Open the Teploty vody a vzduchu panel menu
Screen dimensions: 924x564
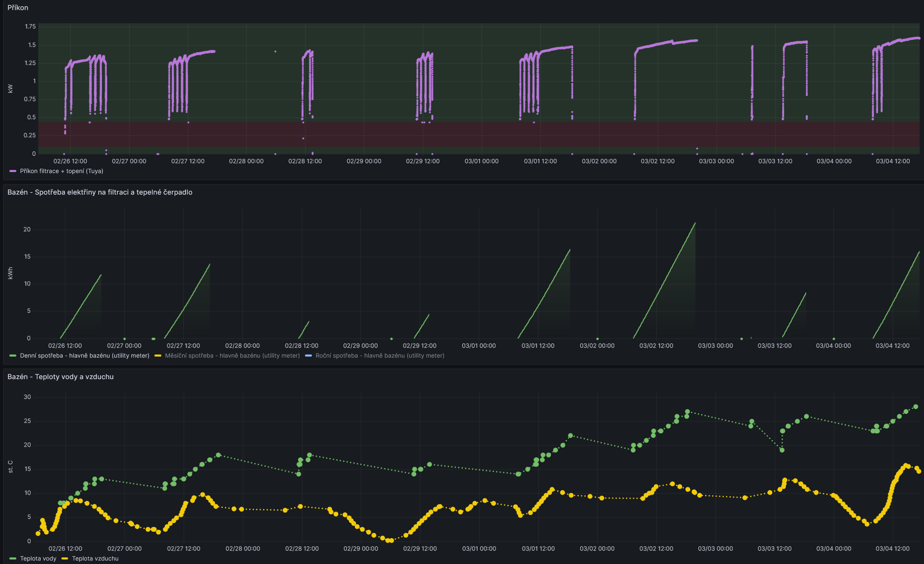point(60,376)
